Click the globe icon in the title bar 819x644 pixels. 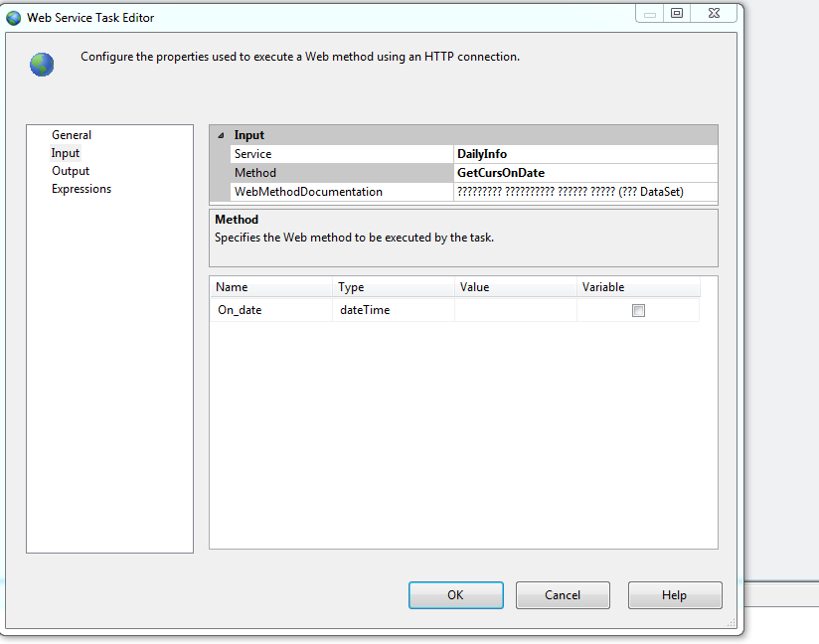coord(13,18)
